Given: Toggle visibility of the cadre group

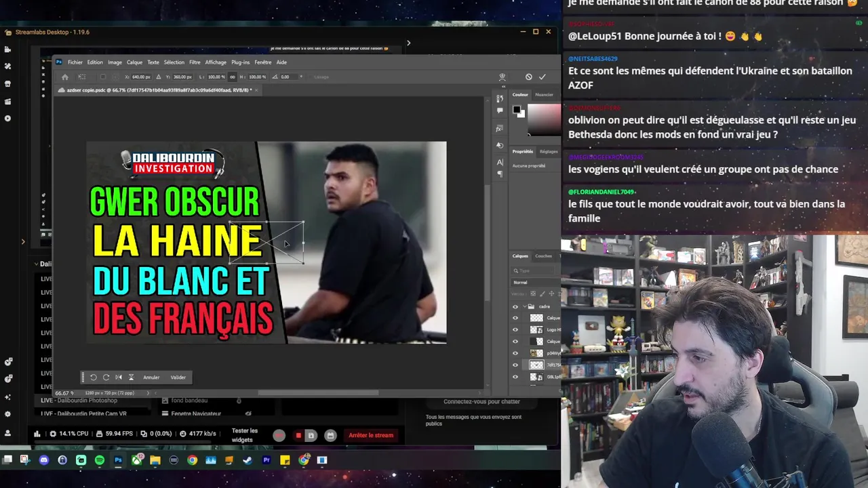Looking at the screenshot, I should pyautogui.click(x=515, y=306).
